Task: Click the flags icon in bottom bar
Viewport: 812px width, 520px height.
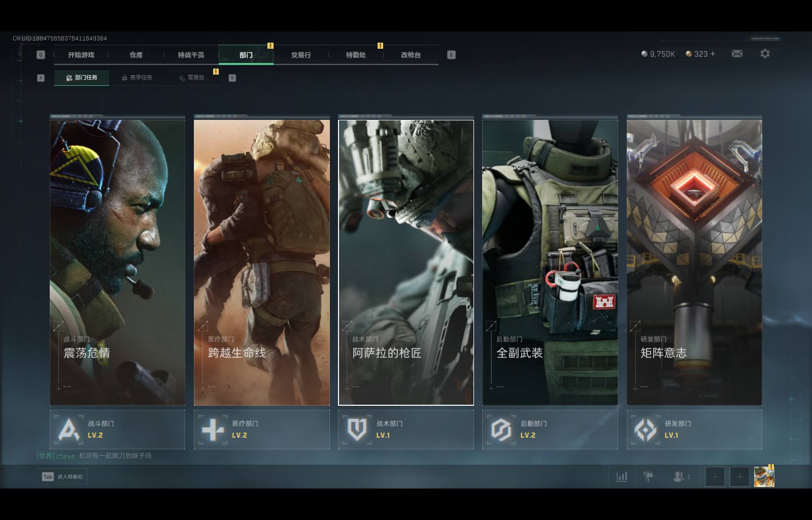Action: 648,476
